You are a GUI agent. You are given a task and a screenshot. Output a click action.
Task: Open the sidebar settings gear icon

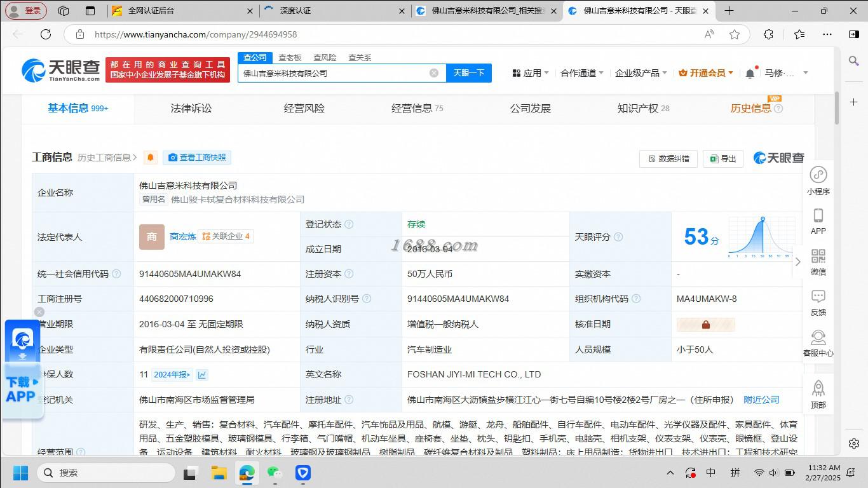pyautogui.click(x=854, y=444)
